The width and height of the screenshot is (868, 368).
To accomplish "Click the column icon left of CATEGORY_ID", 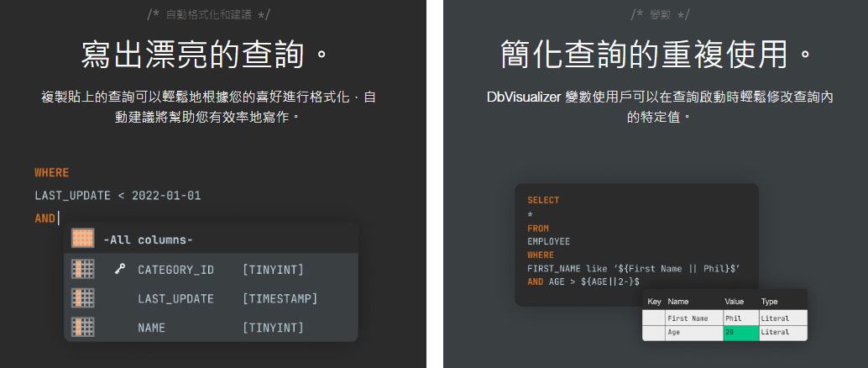I will point(82,270).
